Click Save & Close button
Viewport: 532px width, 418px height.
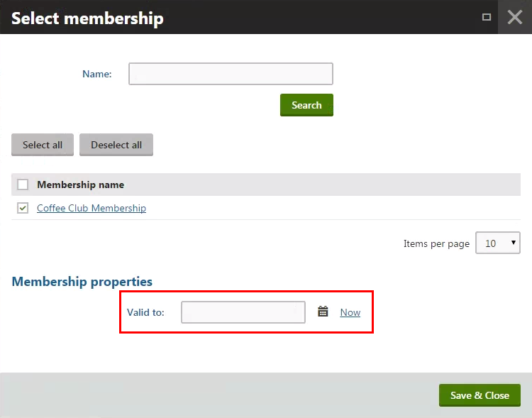click(480, 395)
